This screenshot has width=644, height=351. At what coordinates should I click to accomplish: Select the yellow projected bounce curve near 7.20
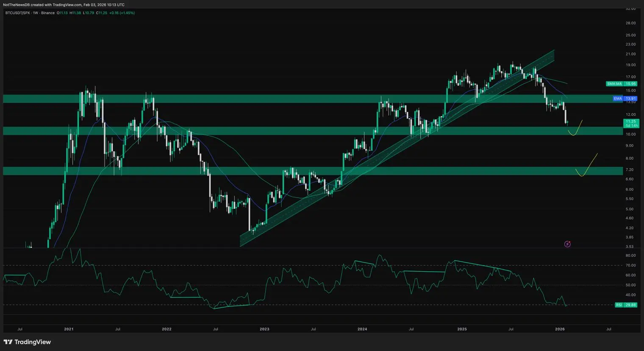tap(586, 165)
